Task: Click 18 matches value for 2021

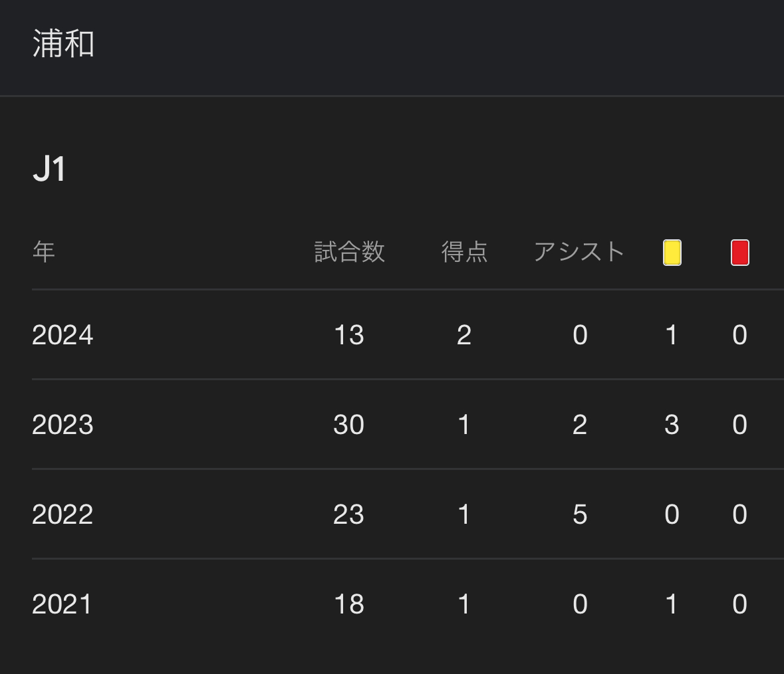Action: pyautogui.click(x=349, y=604)
